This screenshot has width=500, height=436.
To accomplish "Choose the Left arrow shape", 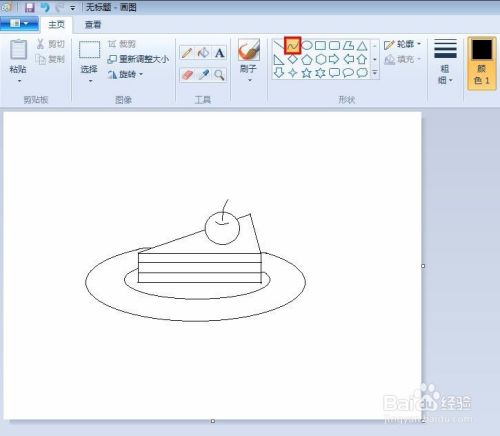I will pyautogui.click(x=348, y=59).
